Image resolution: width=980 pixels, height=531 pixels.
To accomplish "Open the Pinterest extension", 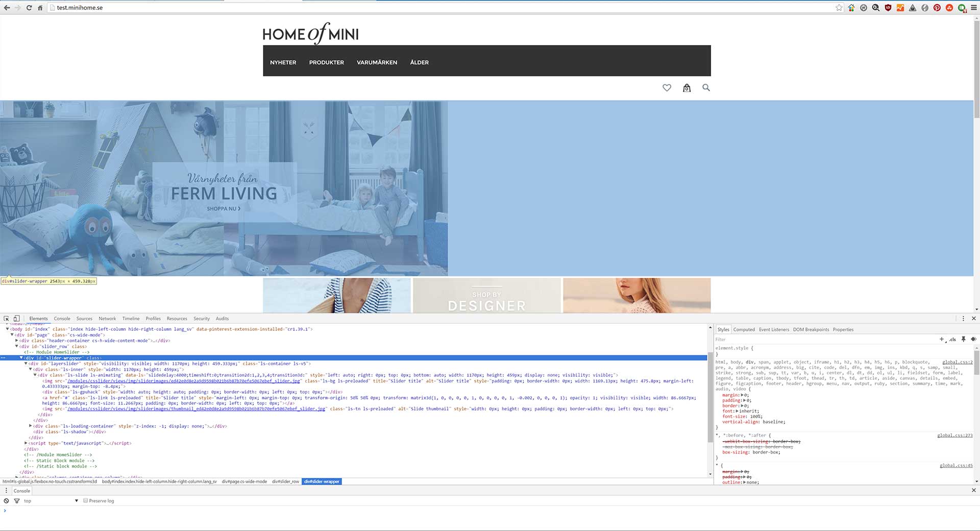I will (937, 8).
